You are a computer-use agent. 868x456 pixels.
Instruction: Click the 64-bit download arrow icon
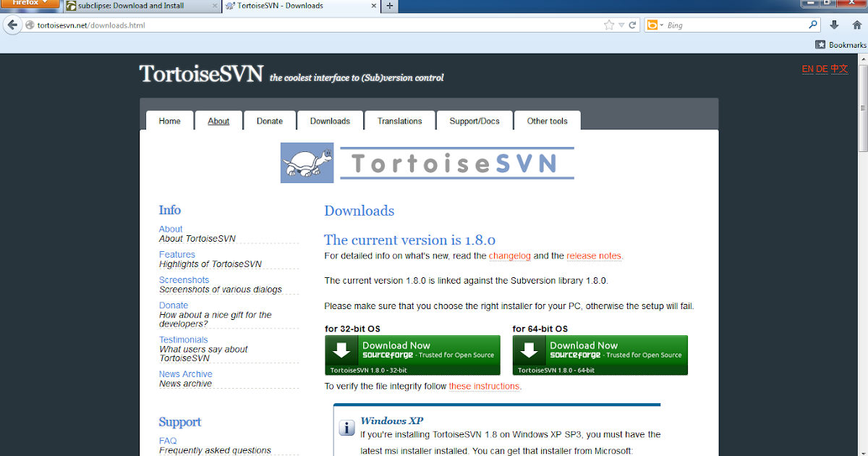click(x=529, y=350)
